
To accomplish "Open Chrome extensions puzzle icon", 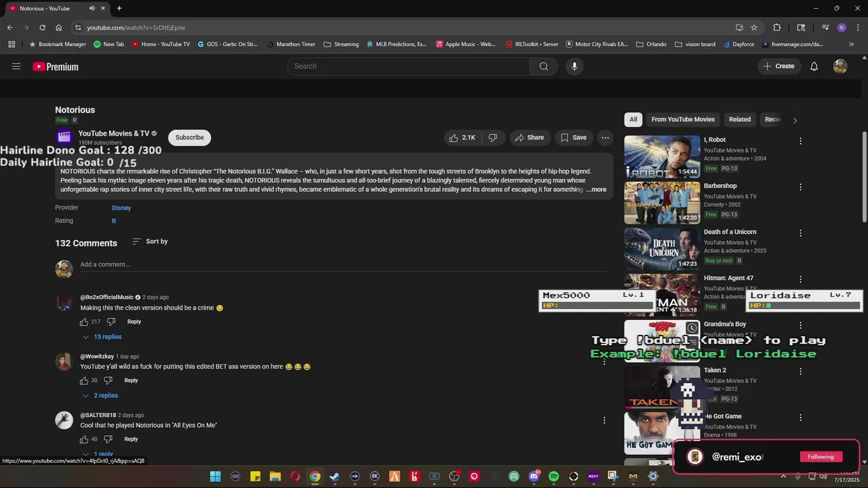I will 777,28.
